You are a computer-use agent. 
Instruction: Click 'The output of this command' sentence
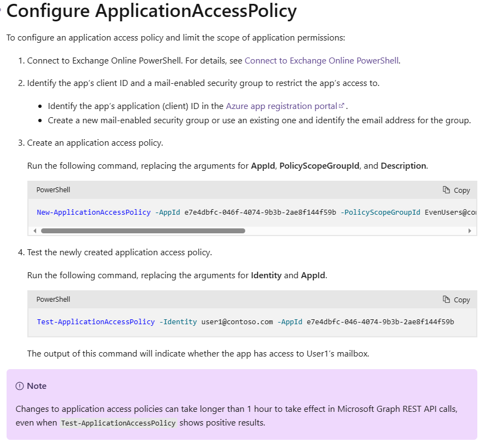coord(198,354)
